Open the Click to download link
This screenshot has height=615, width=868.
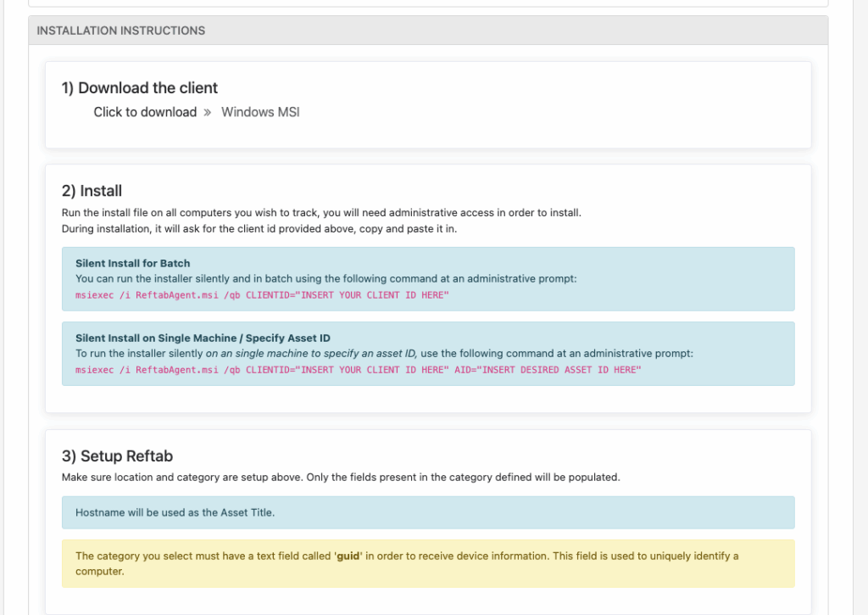click(143, 111)
